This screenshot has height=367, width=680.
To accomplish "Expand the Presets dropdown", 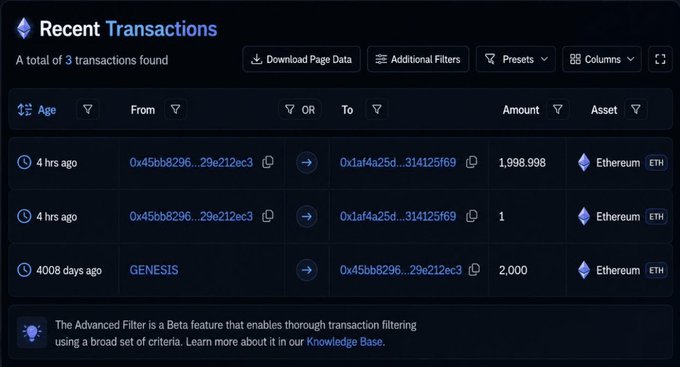I will click(x=516, y=59).
